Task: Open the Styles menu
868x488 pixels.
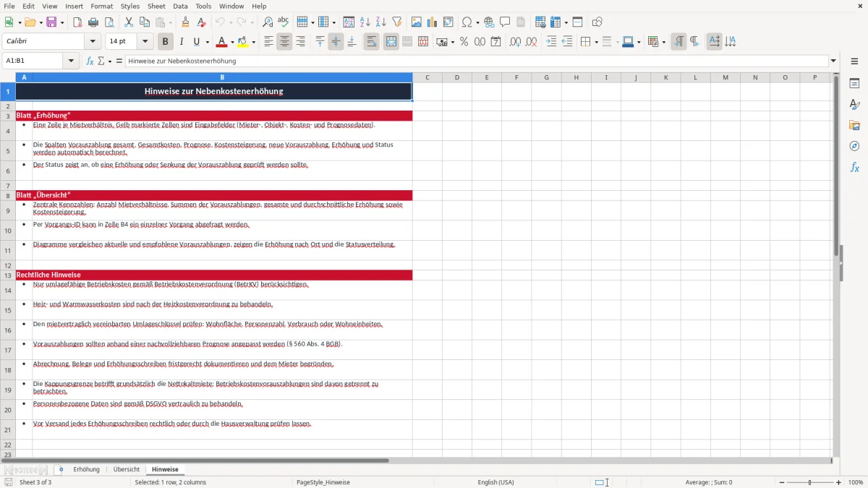Action: tap(130, 6)
